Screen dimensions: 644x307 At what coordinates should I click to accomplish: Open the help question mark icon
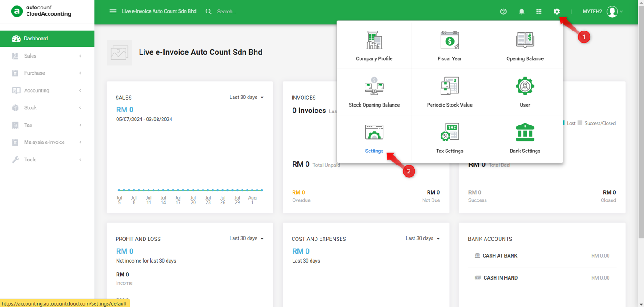click(504, 12)
